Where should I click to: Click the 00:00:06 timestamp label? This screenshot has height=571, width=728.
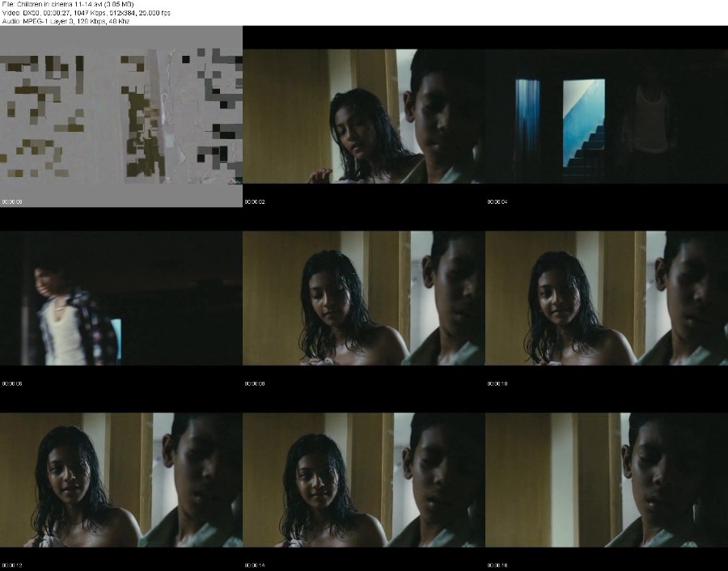point(12,384)
